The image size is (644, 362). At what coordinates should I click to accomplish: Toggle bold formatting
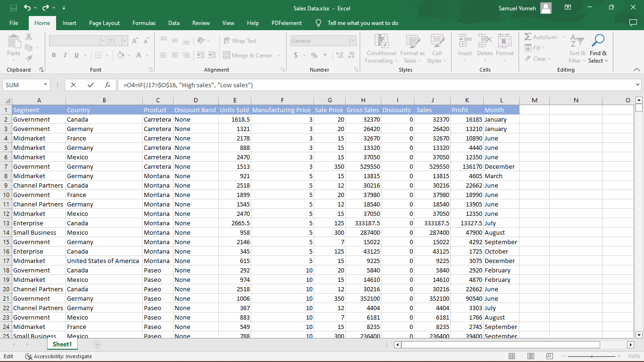54,55
